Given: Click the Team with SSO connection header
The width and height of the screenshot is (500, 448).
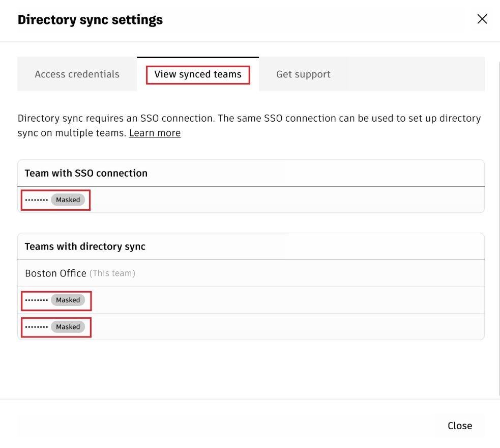Looking at the screenshot, I should click(x=86, y=173).
